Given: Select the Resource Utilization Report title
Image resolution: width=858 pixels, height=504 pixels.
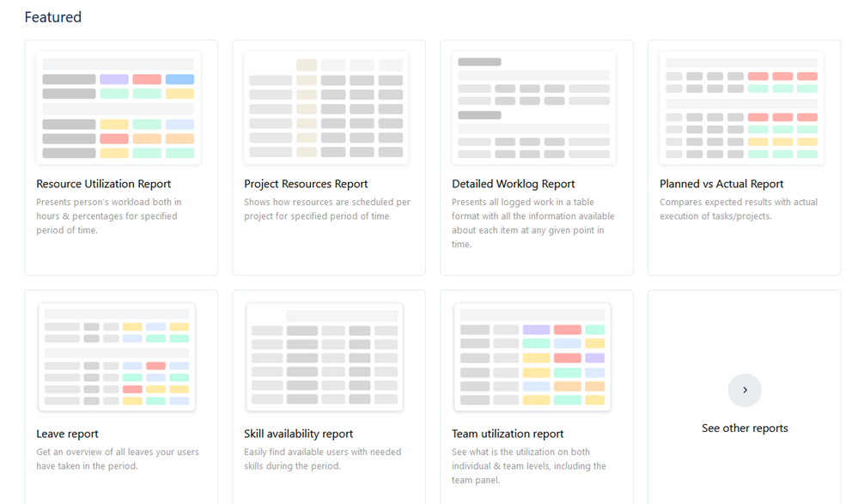Looking at the screenshot, I should (103, 184).
